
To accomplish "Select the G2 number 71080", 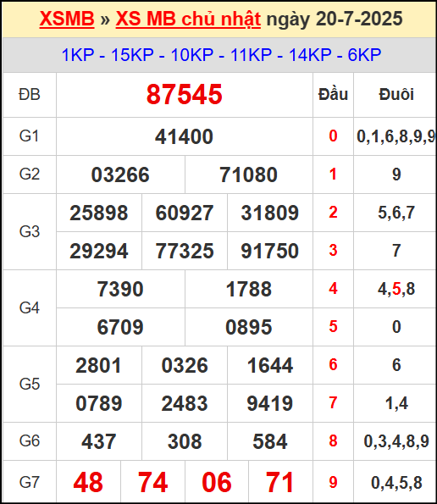I will pos(248,174).
